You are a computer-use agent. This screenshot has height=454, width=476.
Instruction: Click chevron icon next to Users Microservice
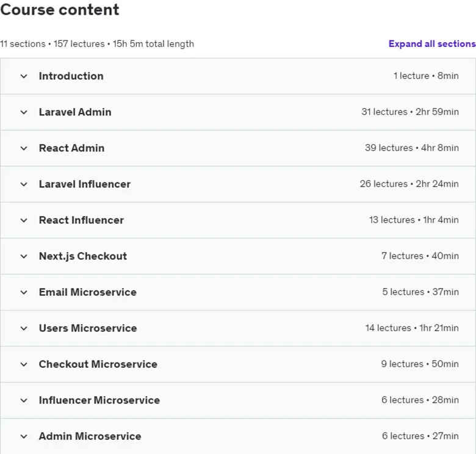[24, 328]
